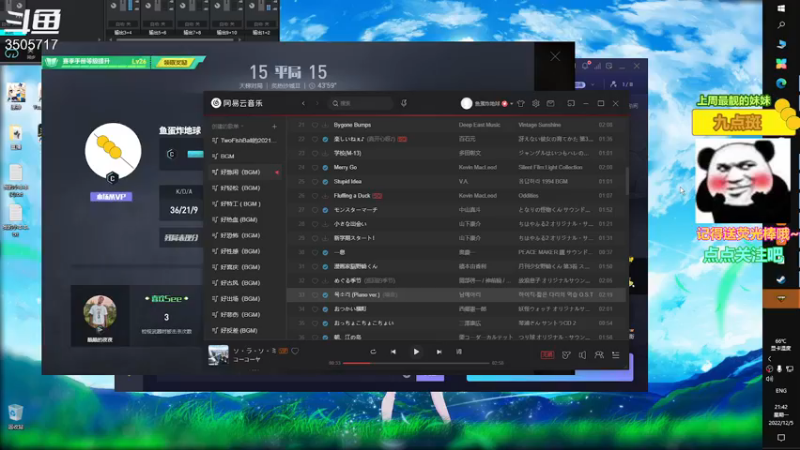This screenshot has height=450, width=800.
Task: Like the highlighted Piano ver. song
Action: pyautogui.click(x=315, y=295)
